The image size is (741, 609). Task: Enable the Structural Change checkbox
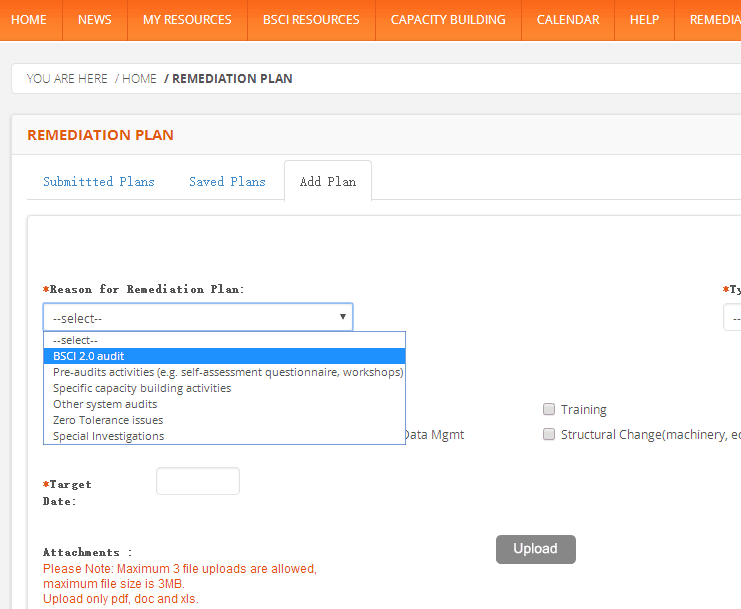coord(549,435)
